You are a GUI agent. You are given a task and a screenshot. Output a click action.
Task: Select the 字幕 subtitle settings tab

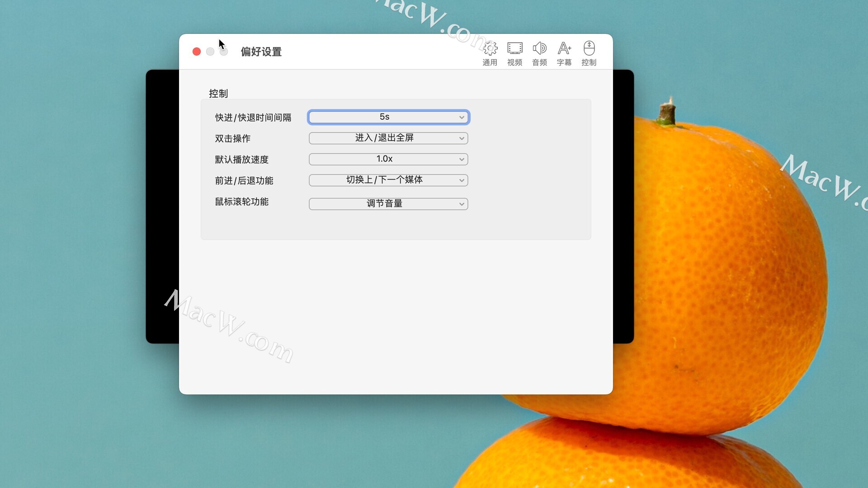click(x=564, y=53)
